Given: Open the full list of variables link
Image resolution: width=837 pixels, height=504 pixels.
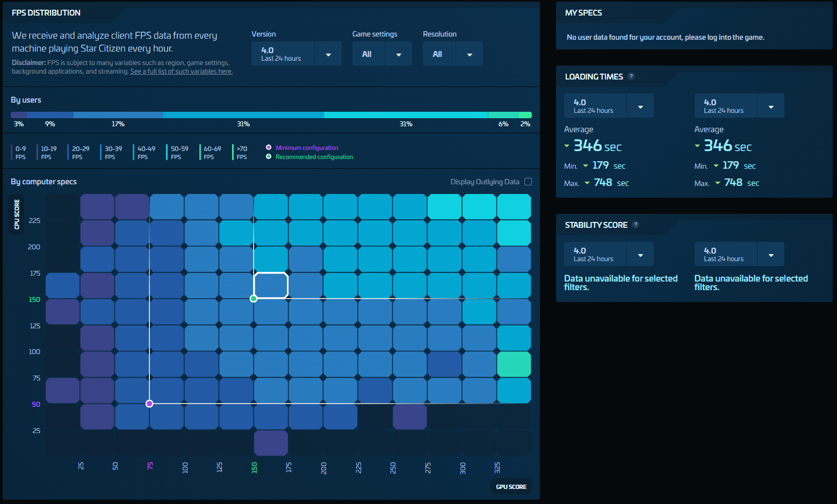Looking at the screenshot, I should click(181, 71).
